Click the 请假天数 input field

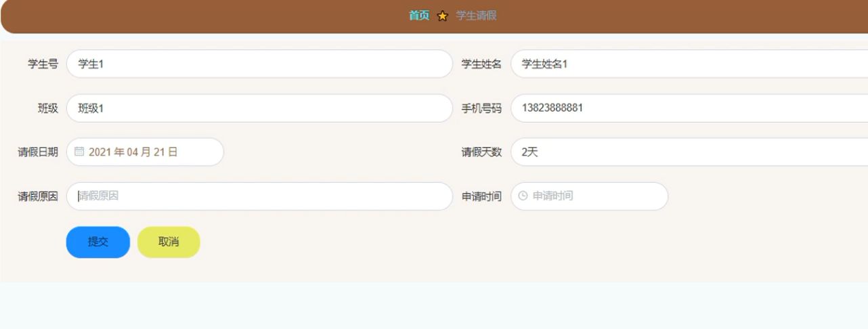(x=689, y=152)
